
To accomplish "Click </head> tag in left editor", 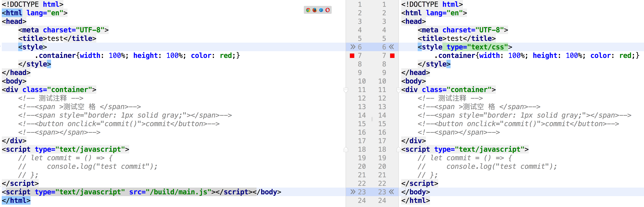I will [x=16, y=73].
